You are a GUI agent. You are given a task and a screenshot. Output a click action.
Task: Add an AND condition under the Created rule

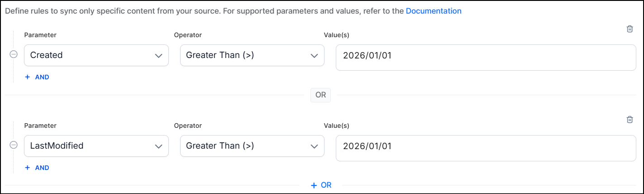[x=37, y=77]
